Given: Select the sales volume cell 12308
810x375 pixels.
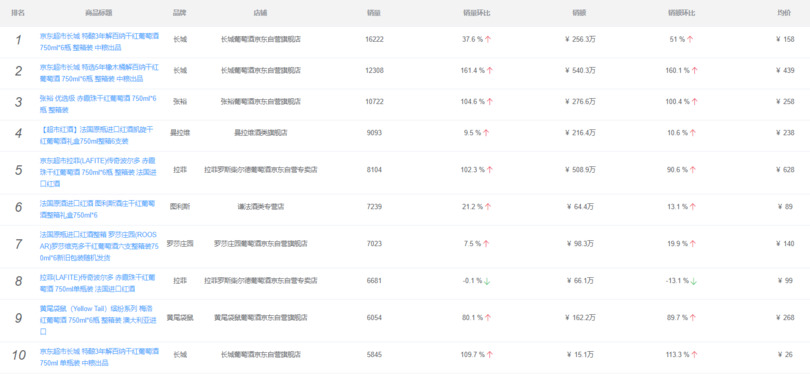Looking at the screenshot, I should click(374, 70).
